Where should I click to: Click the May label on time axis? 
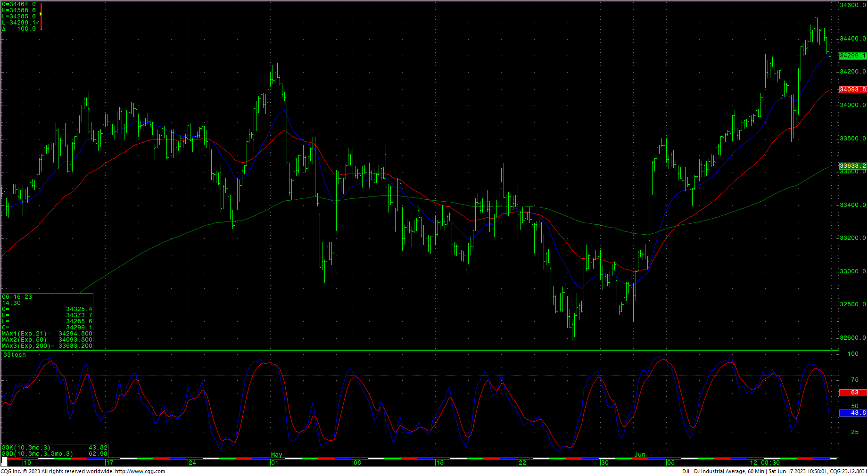click(x=276, y=455)
